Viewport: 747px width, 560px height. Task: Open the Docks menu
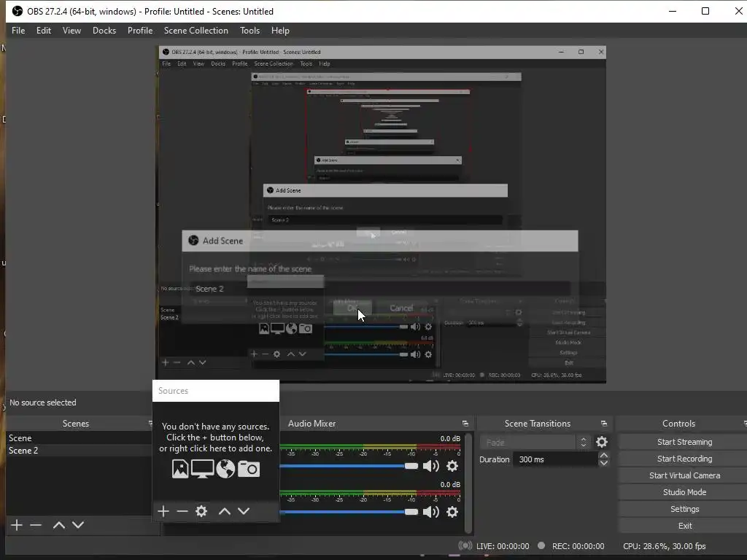coord(104,31)
